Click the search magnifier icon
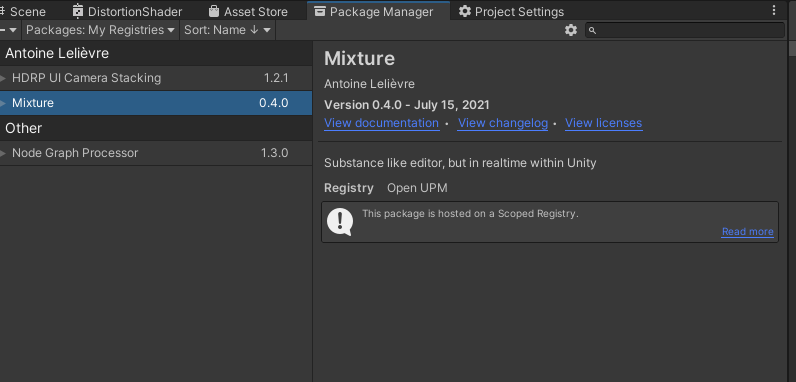796x382 pixels. coord(592,30)
